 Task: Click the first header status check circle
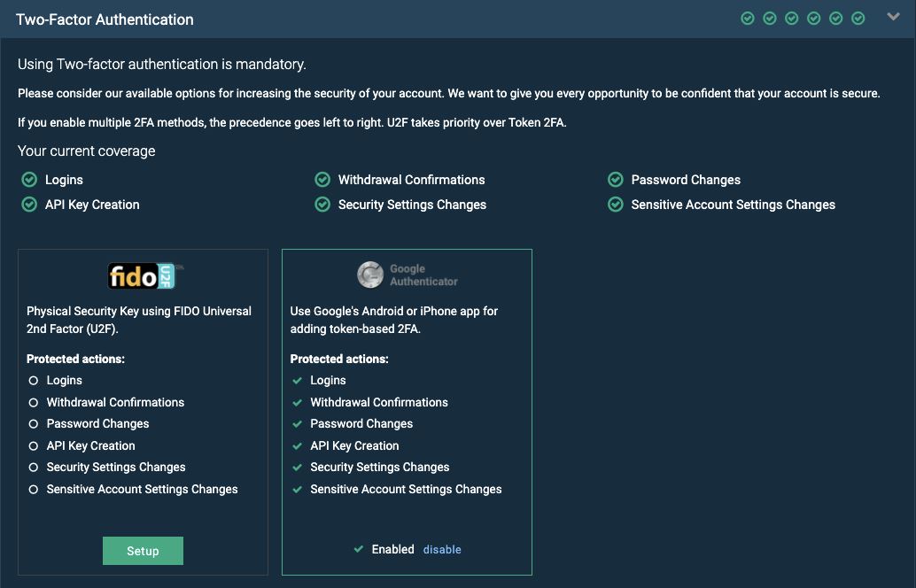[748, 19]
